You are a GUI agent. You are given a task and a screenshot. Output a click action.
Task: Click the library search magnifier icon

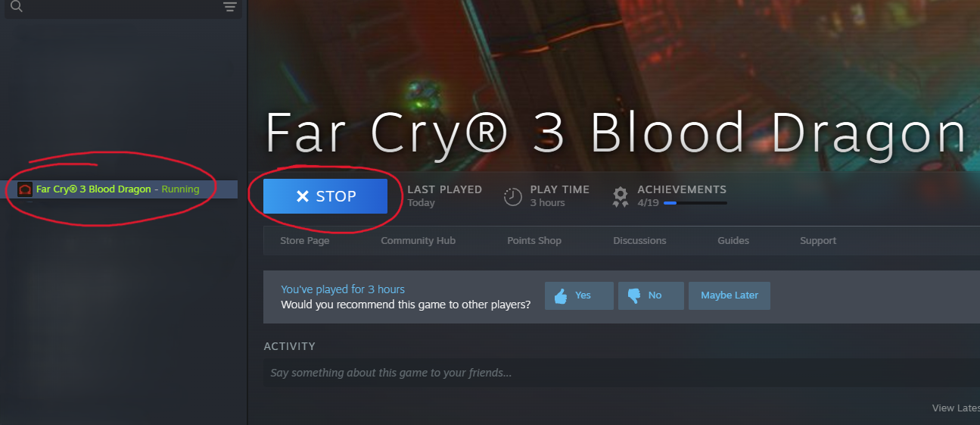click(17, 7)
